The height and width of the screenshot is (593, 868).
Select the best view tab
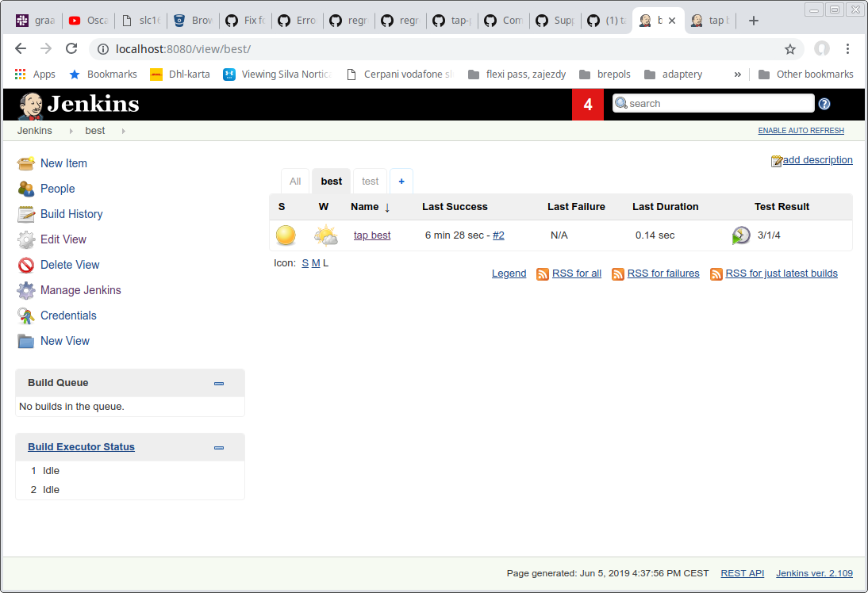[x=331, y=182]
